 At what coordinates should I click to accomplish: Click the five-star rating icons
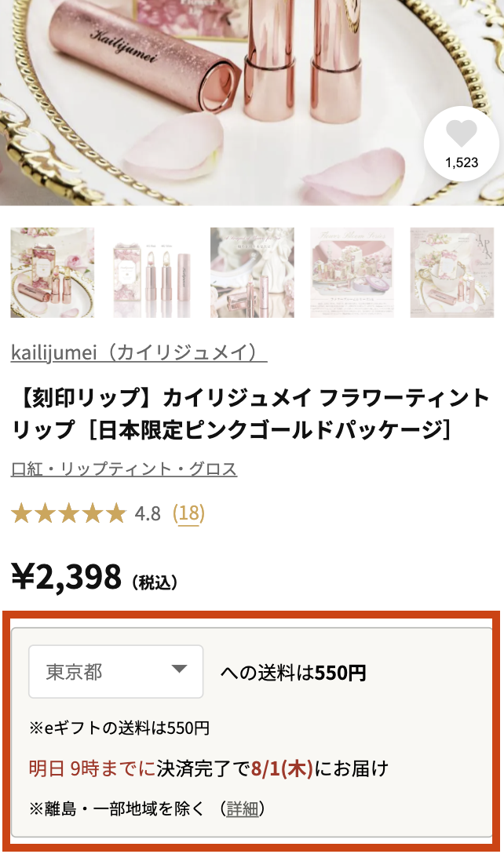tap(68, 513)
